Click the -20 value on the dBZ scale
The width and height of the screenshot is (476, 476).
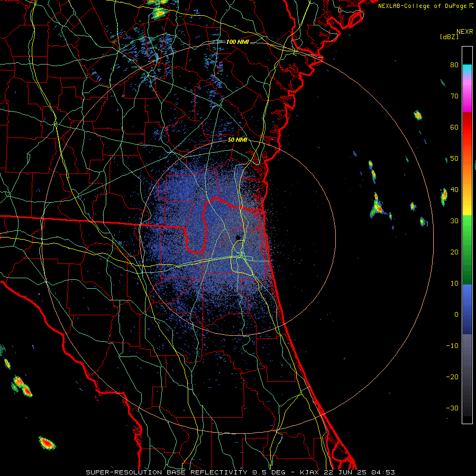452,377
